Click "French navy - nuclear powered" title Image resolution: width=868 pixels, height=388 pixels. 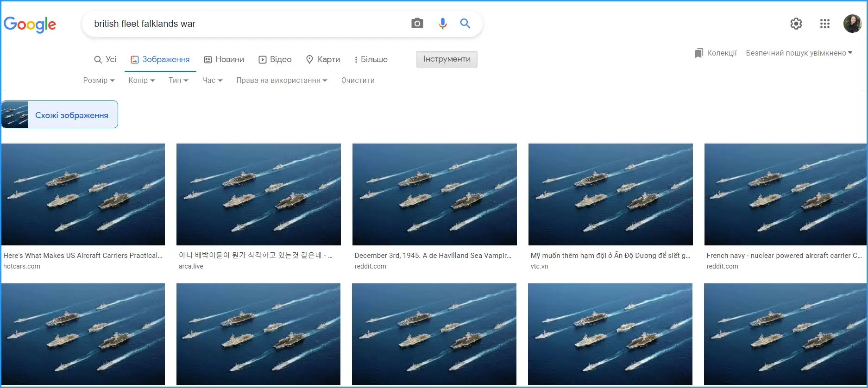coord(784,256)
